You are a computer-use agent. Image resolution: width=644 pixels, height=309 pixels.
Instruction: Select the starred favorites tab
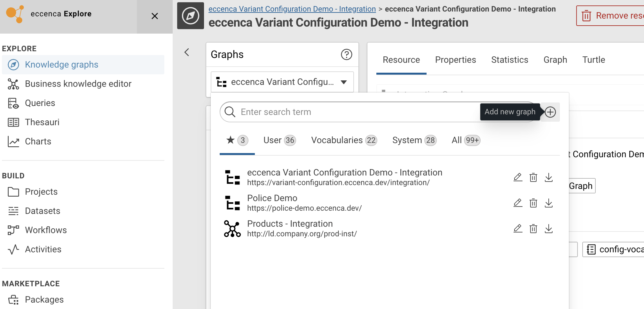(x=237, y=140)
